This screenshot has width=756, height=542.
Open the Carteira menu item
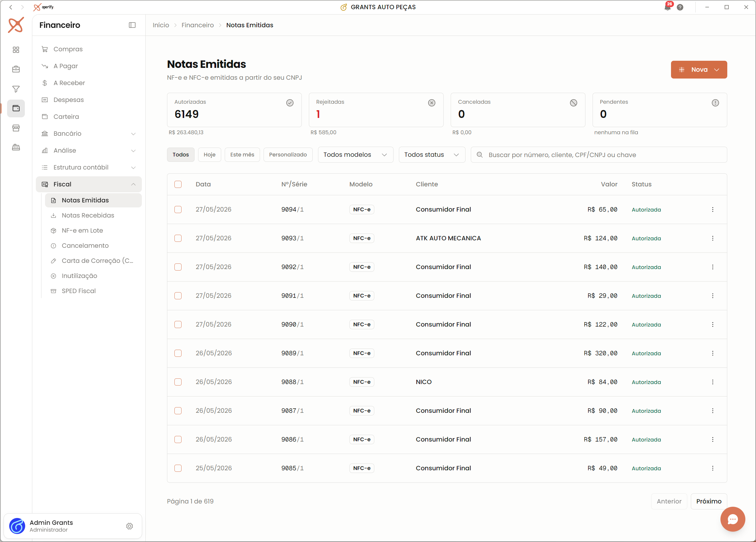tap(89, 117)
